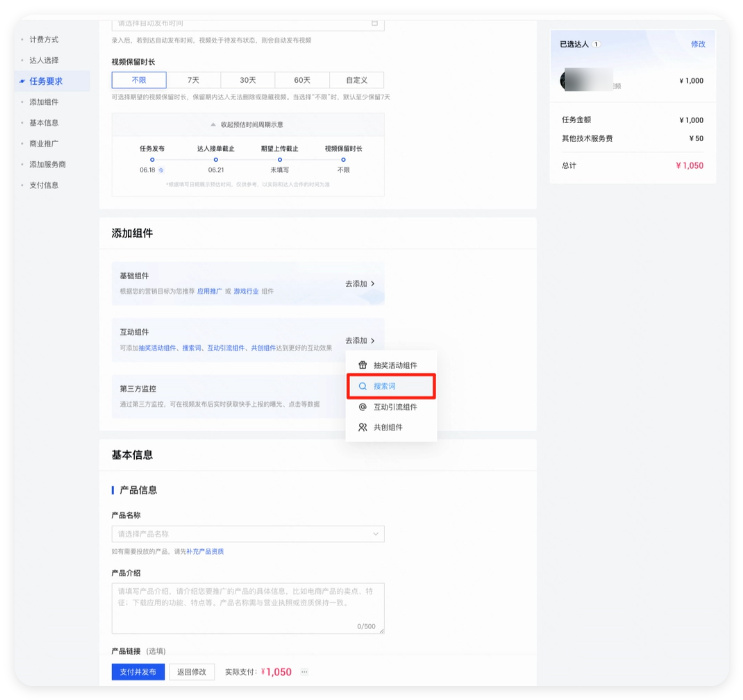Collapse the 收起预估时间周期示意 panel
The height and width of the screenshot is (700, 743).
pos(247,124)
